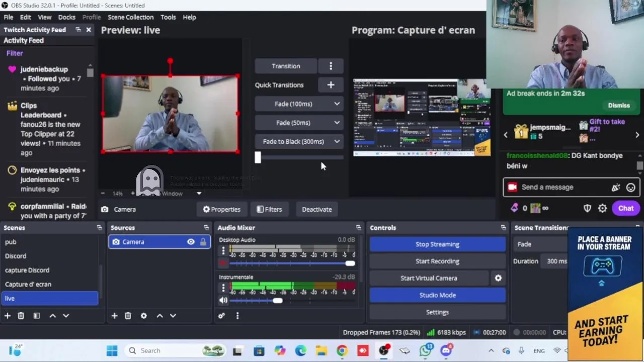Open the Docks menu

point(66,17)
